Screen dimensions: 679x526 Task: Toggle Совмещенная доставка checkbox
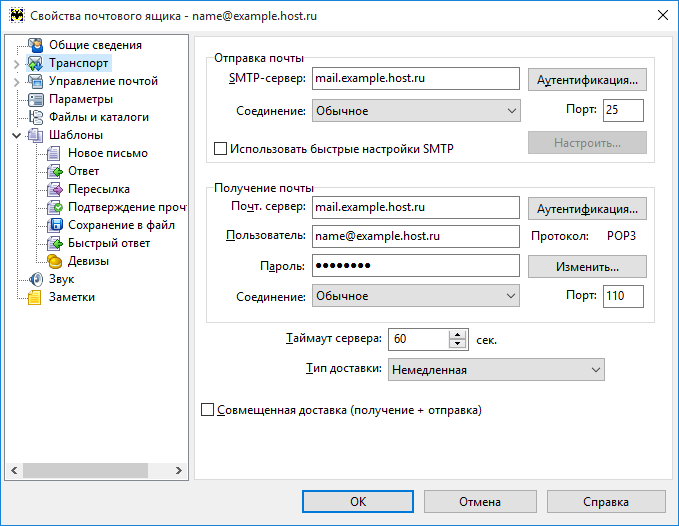207,410
